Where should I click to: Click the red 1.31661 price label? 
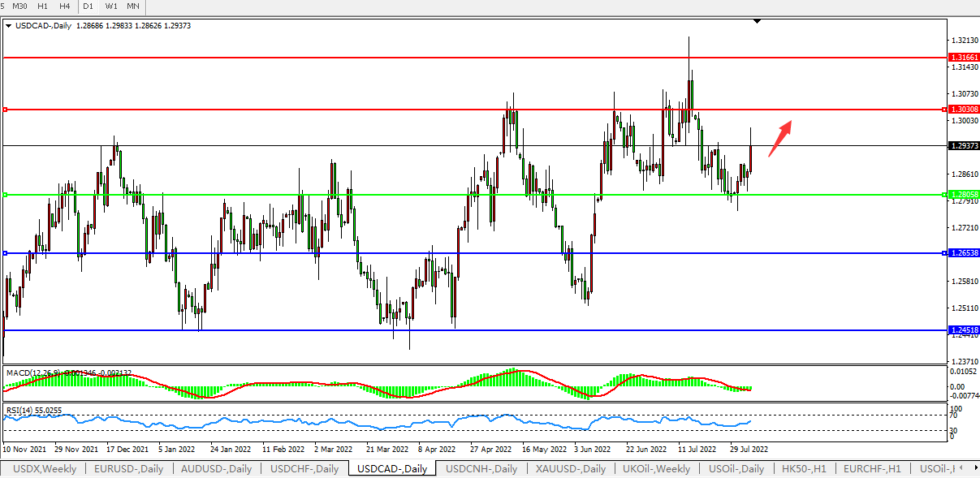pyautogui.click(x=964, y=58)
